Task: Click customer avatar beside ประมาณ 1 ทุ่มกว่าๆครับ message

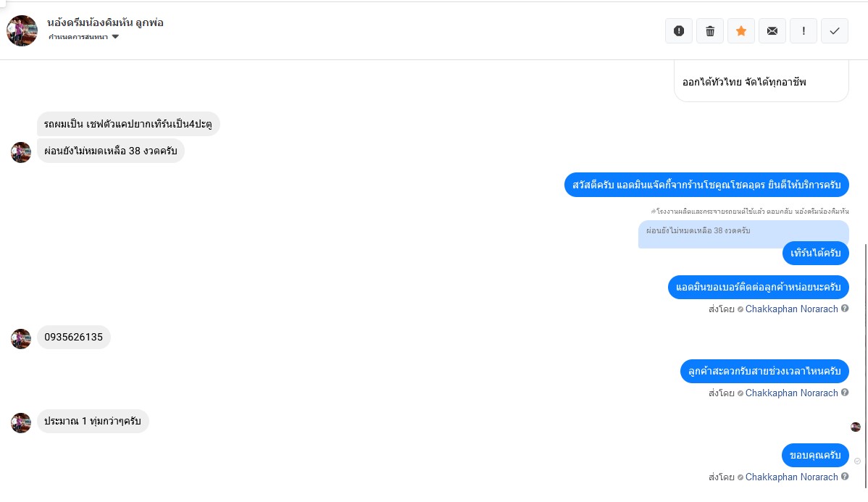Action: (x=21, y=423)
